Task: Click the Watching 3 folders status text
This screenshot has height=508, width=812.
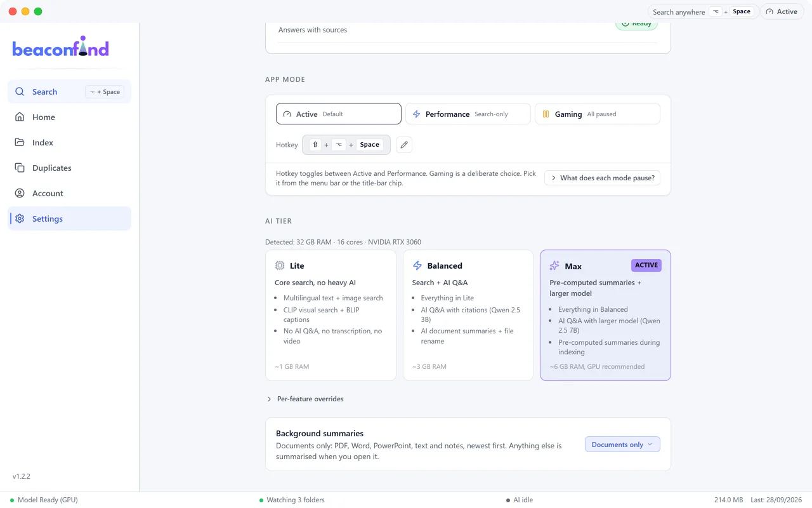Action: click(296, 500)
